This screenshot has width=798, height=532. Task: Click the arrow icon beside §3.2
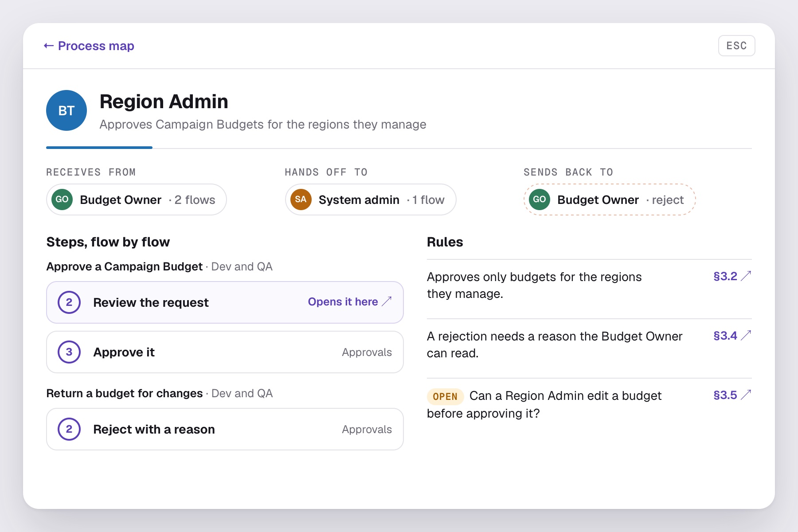[746, 276]
